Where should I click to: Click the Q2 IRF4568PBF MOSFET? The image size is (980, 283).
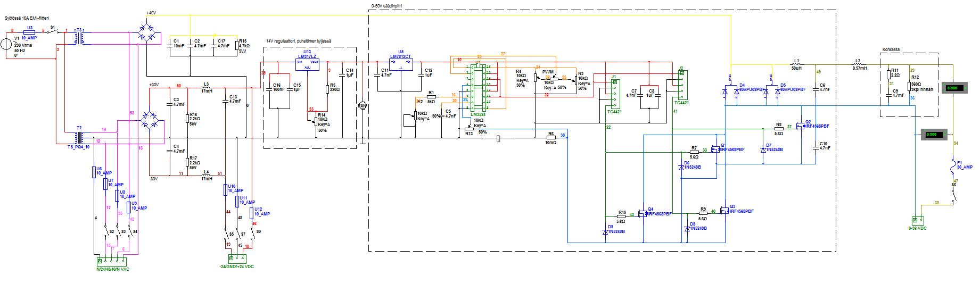point(800,126)
